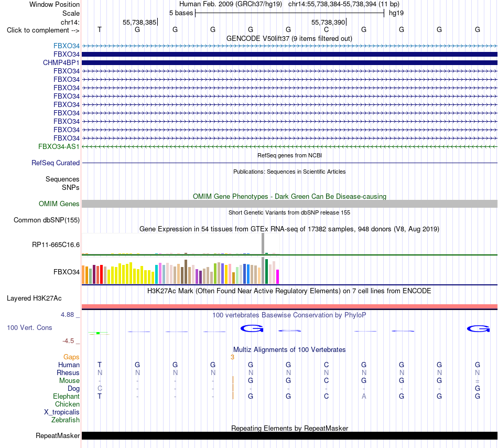Click the 'Click to complement -->' label
This screenshot has width=498, height=448.
[x=43, y=30]
